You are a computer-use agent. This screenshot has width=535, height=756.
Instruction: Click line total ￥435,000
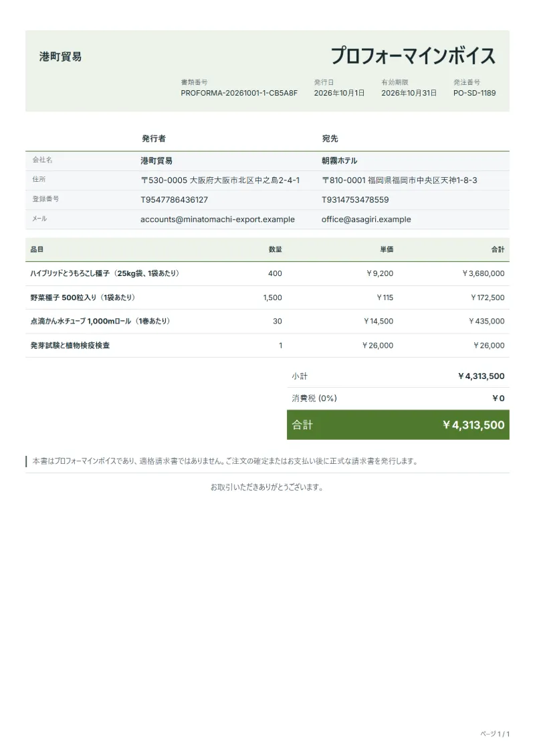click(x=486, y=322)
